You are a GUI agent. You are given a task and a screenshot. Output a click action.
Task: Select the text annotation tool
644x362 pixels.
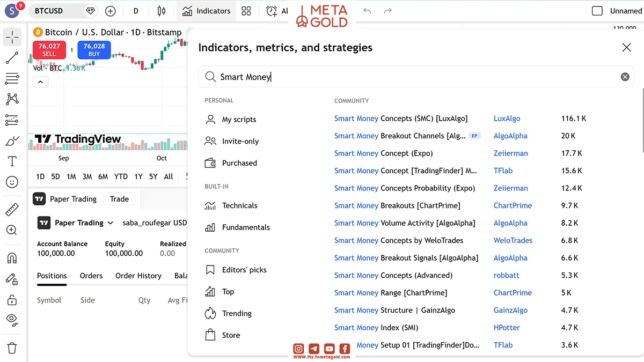click(x=12, y=161)
